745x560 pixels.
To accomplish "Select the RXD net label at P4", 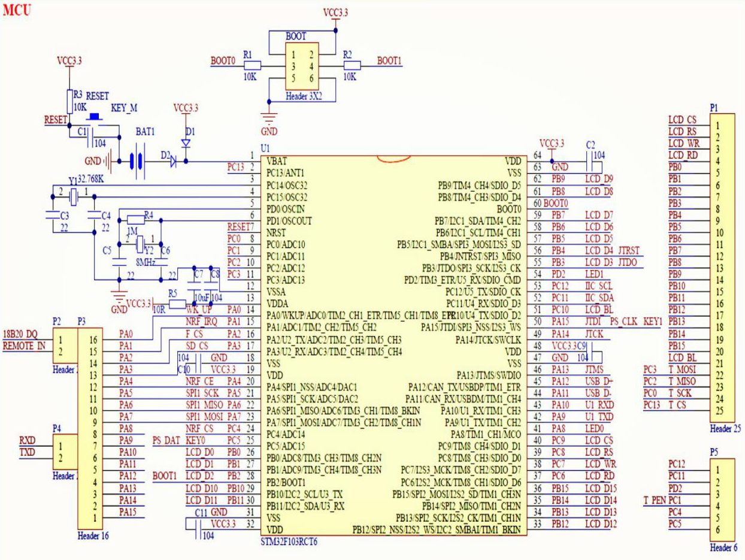I will [27, 442].
